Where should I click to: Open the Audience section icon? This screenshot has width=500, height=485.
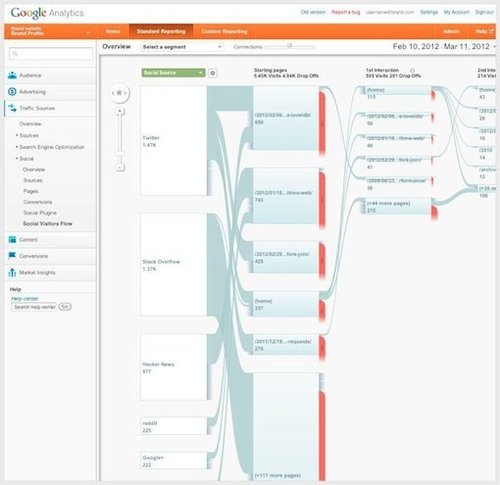tap(12, 75)
